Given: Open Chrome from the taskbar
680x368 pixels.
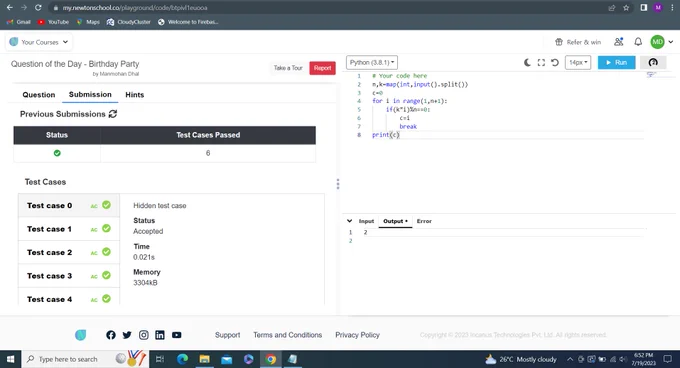Looking at the screenshot, I should click(271, 359).
